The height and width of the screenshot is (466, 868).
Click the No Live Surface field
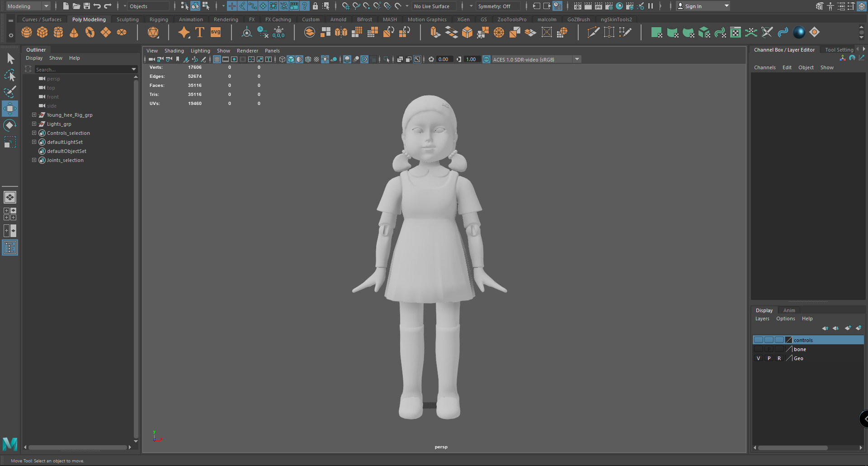(x=433, y=6)
